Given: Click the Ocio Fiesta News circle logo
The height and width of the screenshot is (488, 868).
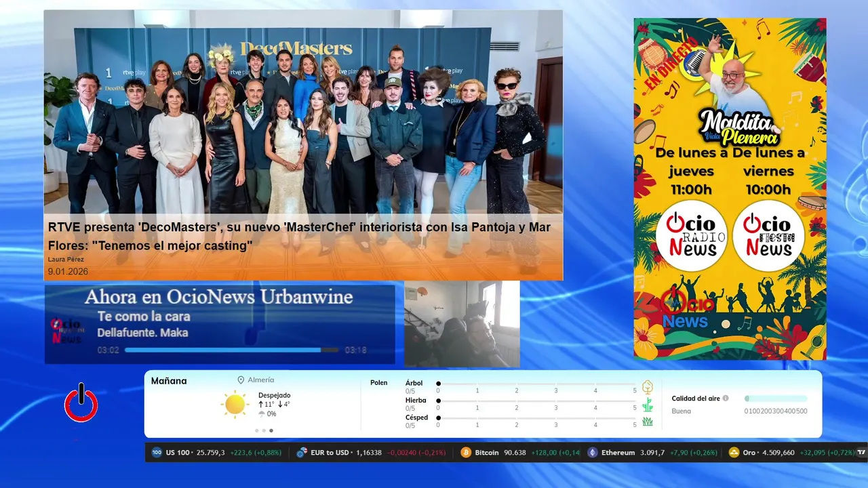Looking at the screenshot, I should coord(768,235).
